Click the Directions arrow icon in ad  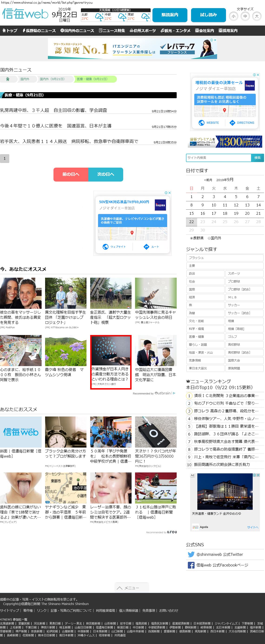(232, 123)
